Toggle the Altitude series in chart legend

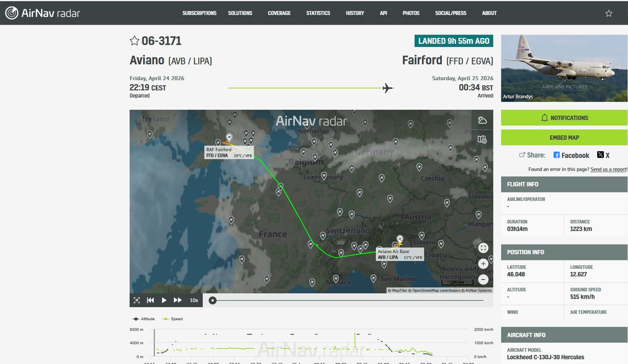pyautogui.click(x=143, y=318)
